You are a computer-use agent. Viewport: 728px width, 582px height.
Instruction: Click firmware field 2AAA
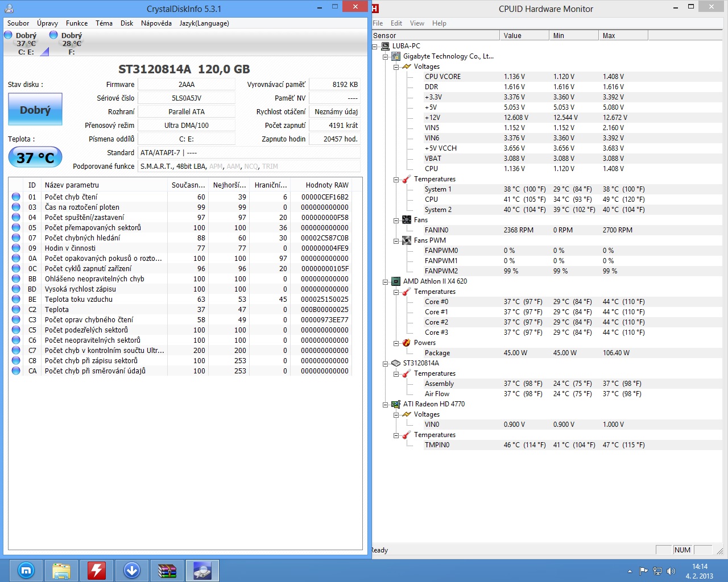coord(187,84)
